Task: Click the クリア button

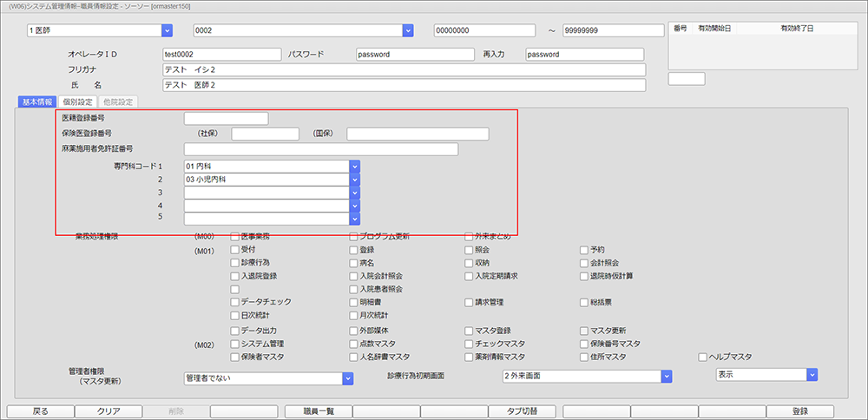Action: click(108, 411)
